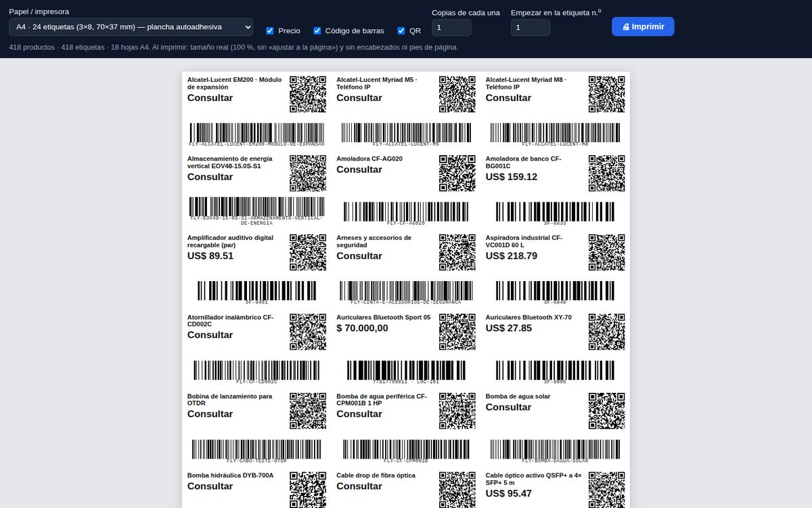Click QR code of Atornillador inalámbrico label
The image size is (812, 508).
click(x=308, y=332)
